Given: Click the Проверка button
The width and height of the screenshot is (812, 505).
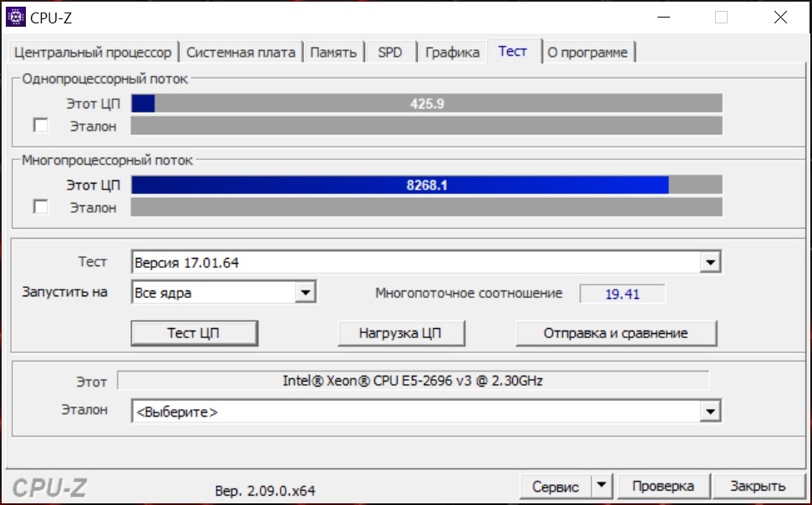Looking at the screenshot, I should pyautogui.click(x=662, y=487).
